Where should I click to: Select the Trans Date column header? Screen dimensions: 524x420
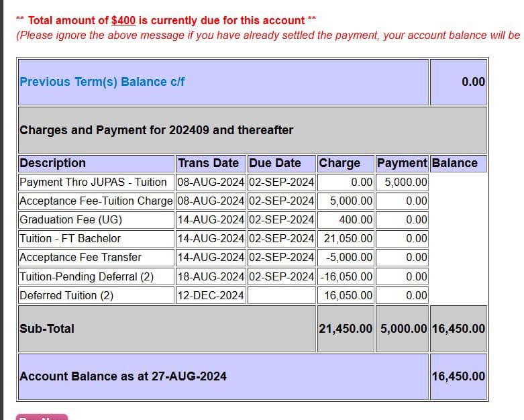[208, 163]
